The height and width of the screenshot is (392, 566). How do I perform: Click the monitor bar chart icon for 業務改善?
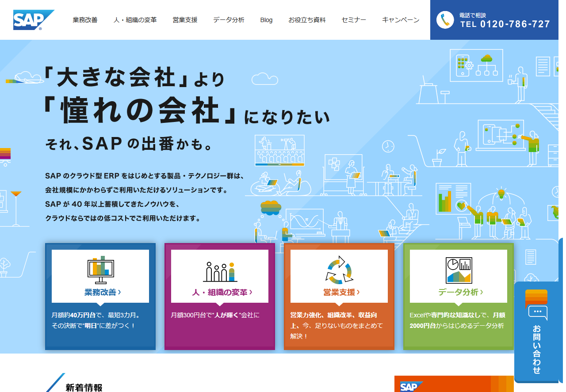coord(100,270)
